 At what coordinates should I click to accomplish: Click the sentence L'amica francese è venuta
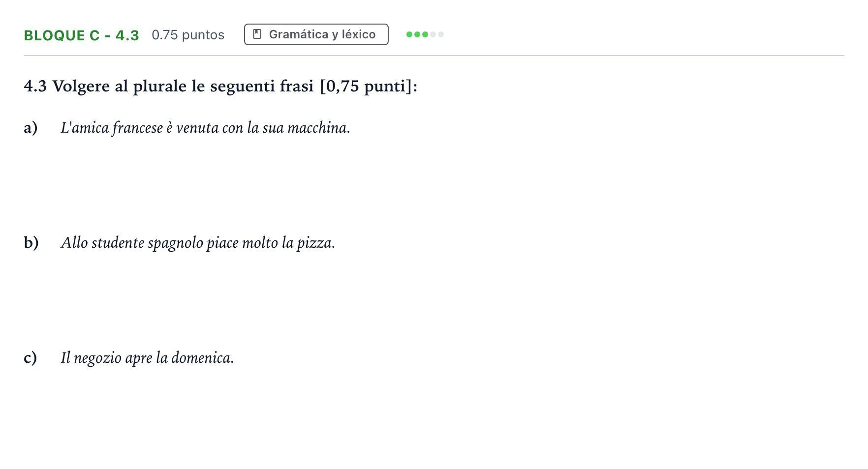pos(206,128)
